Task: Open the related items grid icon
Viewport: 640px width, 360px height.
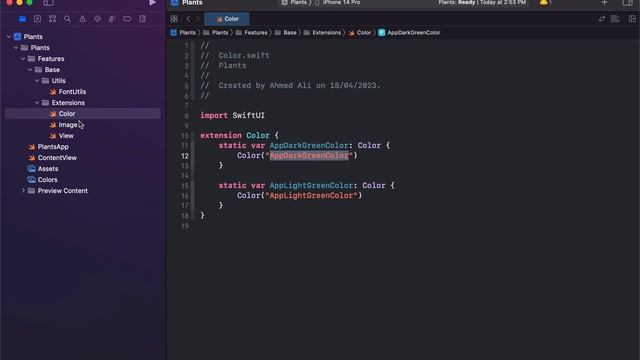Action: (x=174, y=19)
